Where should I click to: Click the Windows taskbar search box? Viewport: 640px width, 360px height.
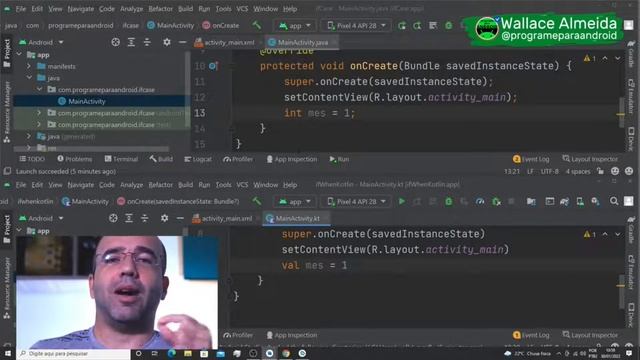click(73, 353)
